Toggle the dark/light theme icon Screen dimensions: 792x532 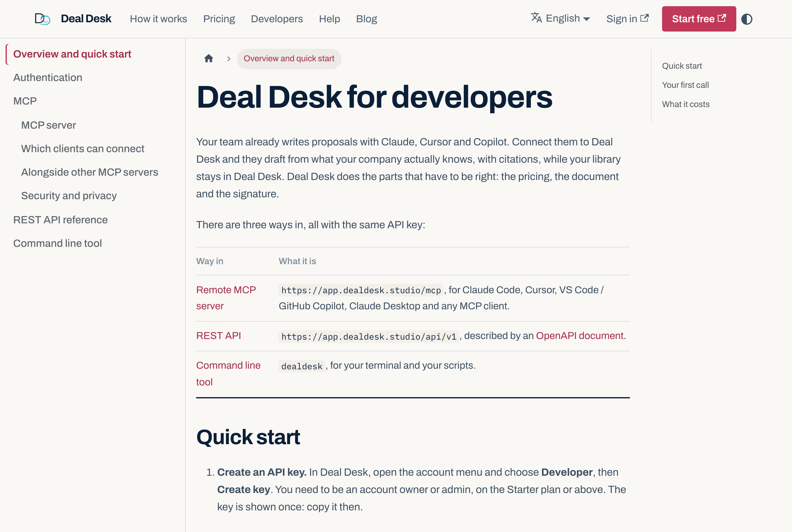(x=747, y=19)
